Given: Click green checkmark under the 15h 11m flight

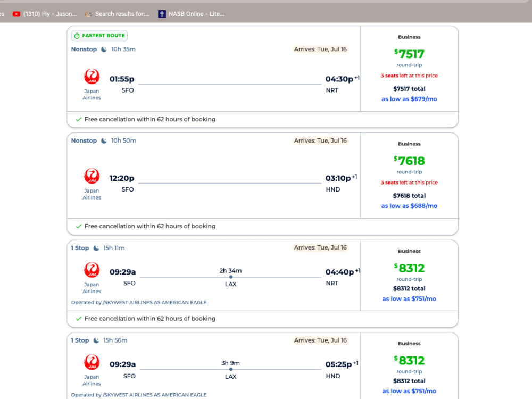Looking at the screenshot, I should (x=78, y=319).
